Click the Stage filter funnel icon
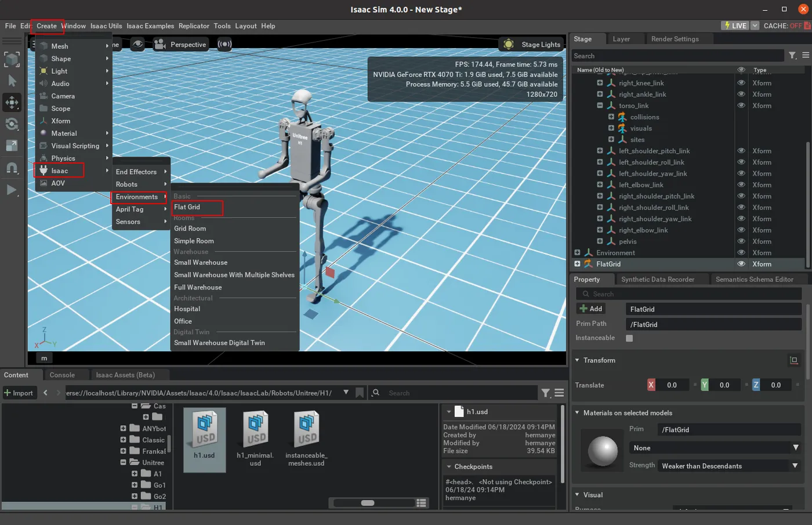The height and width of the screenshot is (525, 812). click(x=792, y=55)
